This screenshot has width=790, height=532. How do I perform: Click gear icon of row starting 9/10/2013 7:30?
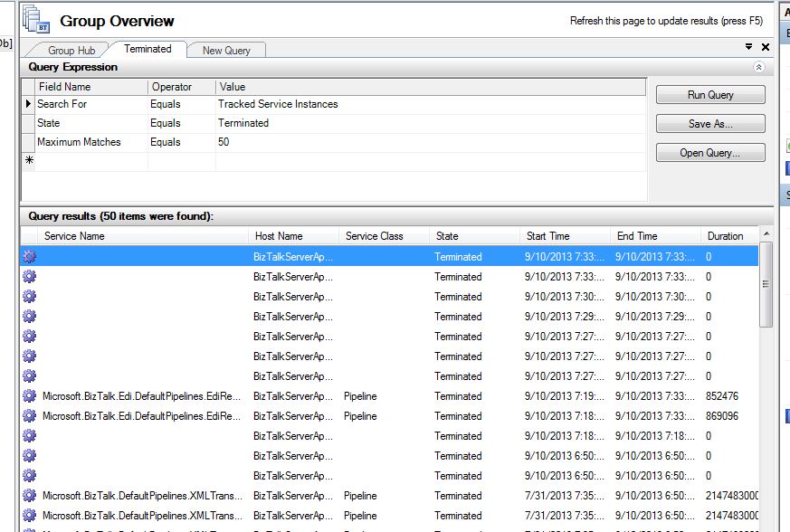[x=30, y=296]
